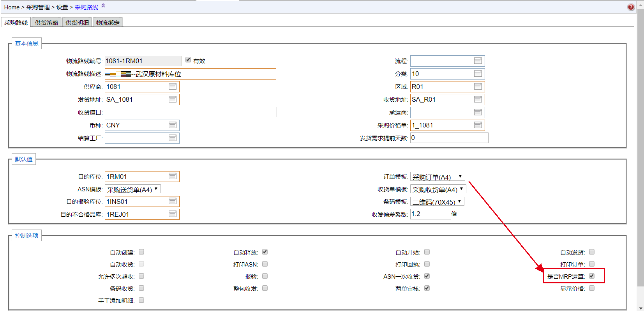Screen dimensions: 644x311
Task: Collapse the breadcrumb using double-chevron icon
Action: point(103,5)
